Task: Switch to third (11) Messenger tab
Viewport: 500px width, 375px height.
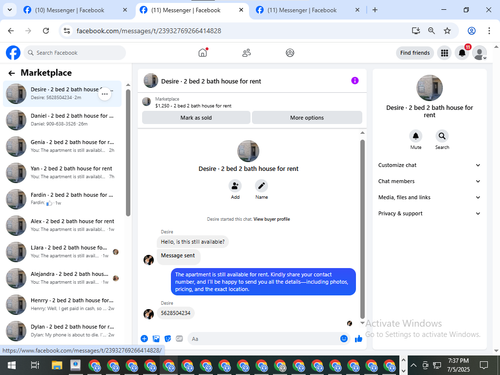Action: coord(307,10)
